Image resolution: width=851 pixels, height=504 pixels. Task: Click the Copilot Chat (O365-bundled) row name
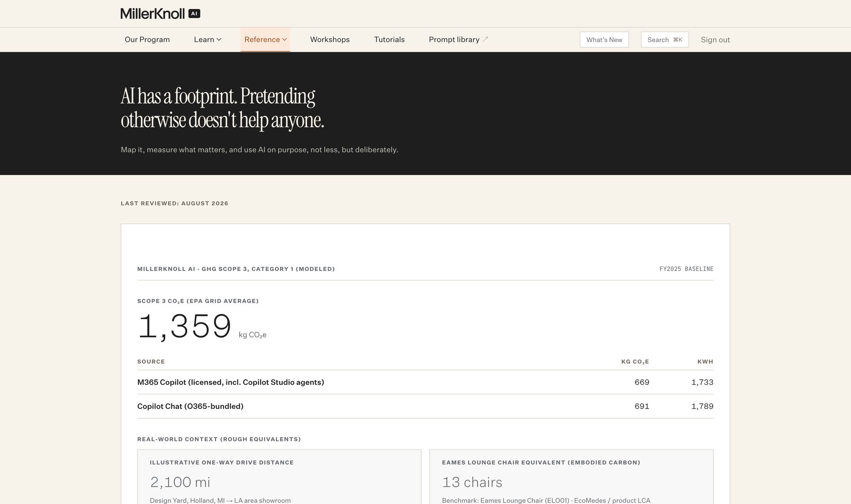[190, 406]
